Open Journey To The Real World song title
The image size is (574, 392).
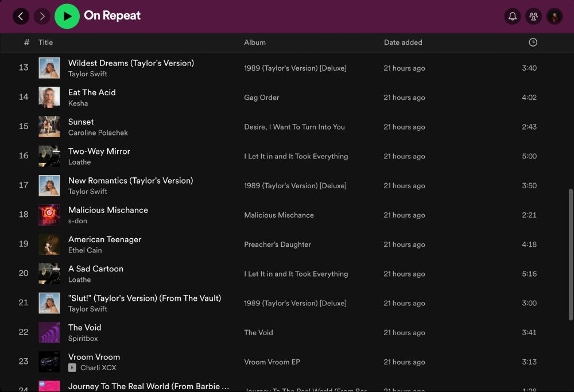pyautogui.click(x=149, y=386)
